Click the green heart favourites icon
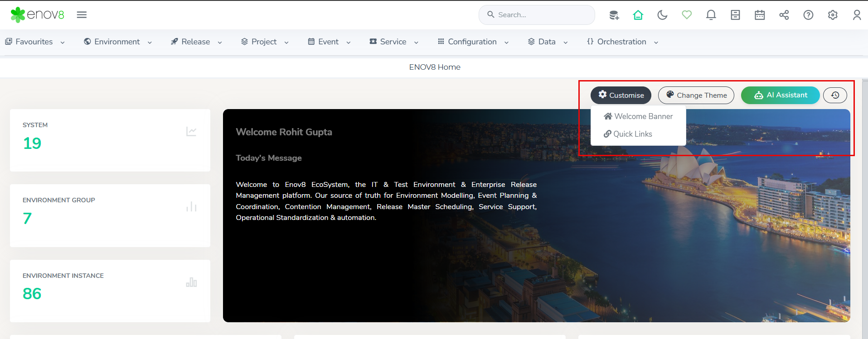The width and height of the screenshot is (868, 339). tap(687, 15)
